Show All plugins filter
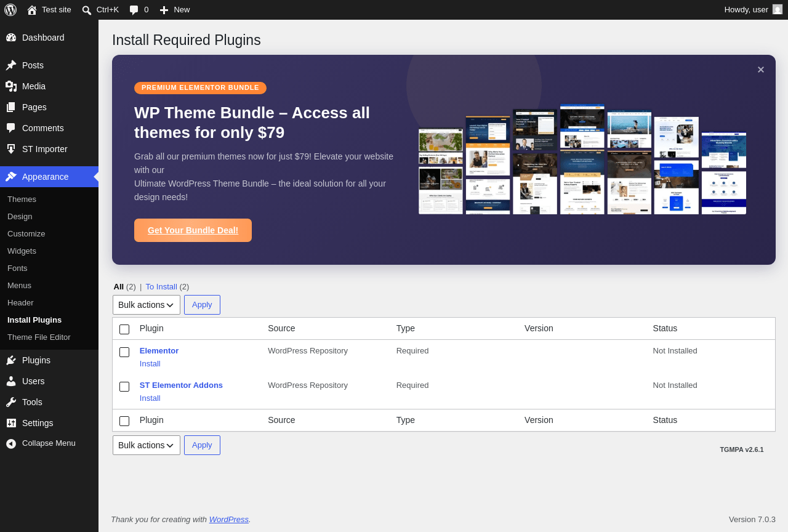The height and width of the screenshot is (532, 788). tap(119, 286)
